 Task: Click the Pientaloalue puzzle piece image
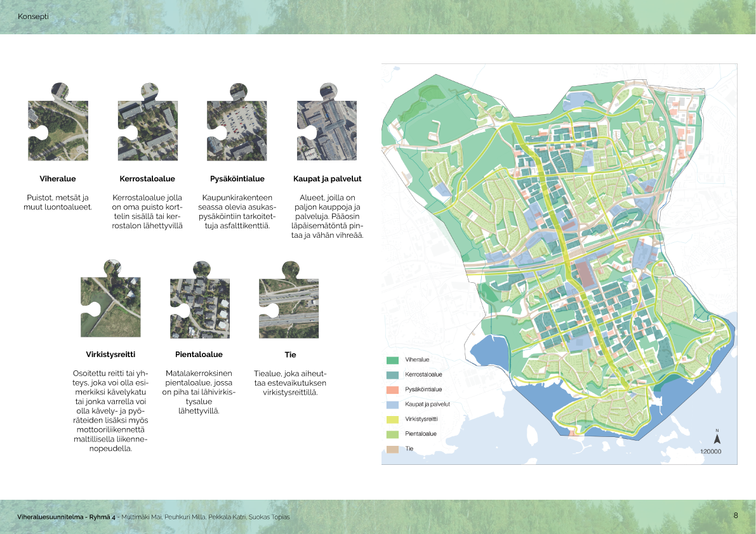click(x=199, y=300)
